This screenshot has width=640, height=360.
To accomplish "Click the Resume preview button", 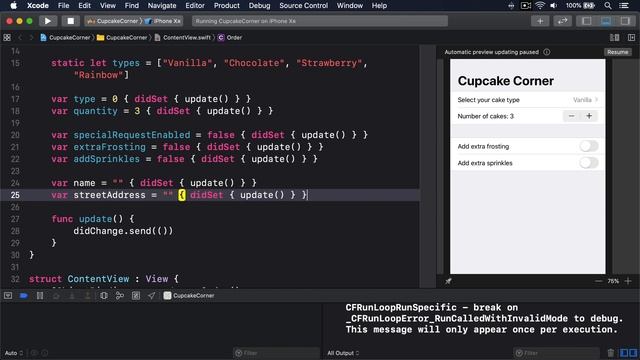I will pyautogui.click(x=618, y=52).
